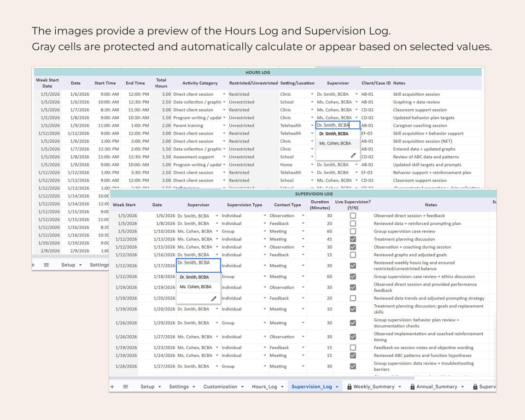The height and width of the screenshot is (420, 525).
Task: Open Supervision Type arrow in 'Group supervision case review' row
Action: click(x=265, y=232)
